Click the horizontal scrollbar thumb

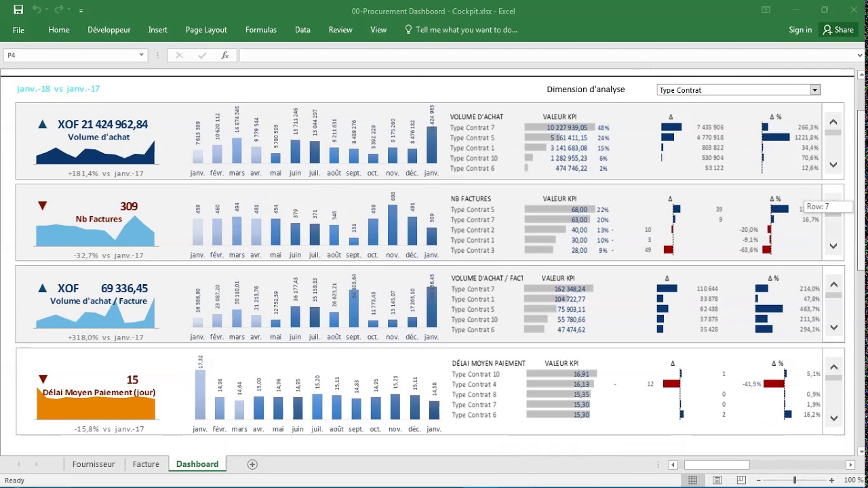point(717,465)
